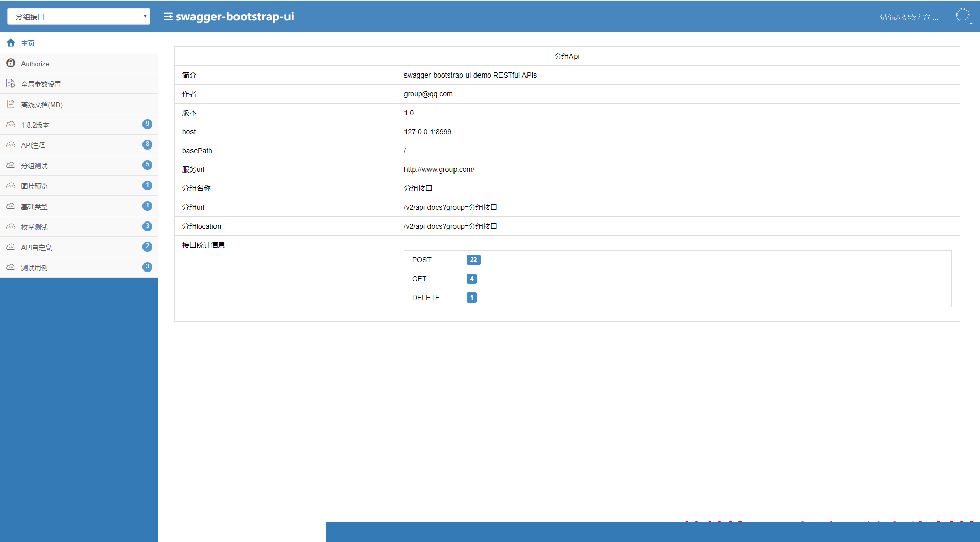Expand the API注释 group
980x542 pixels.
79,145
